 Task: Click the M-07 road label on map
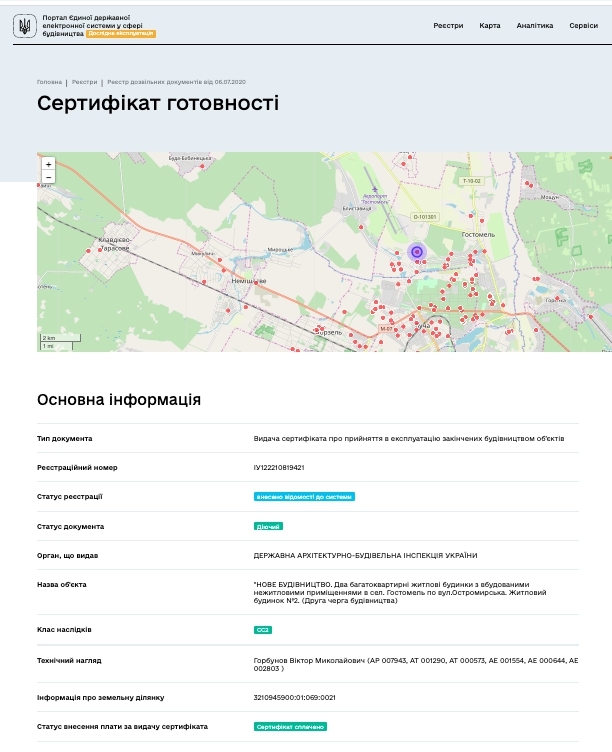(386, 329)
